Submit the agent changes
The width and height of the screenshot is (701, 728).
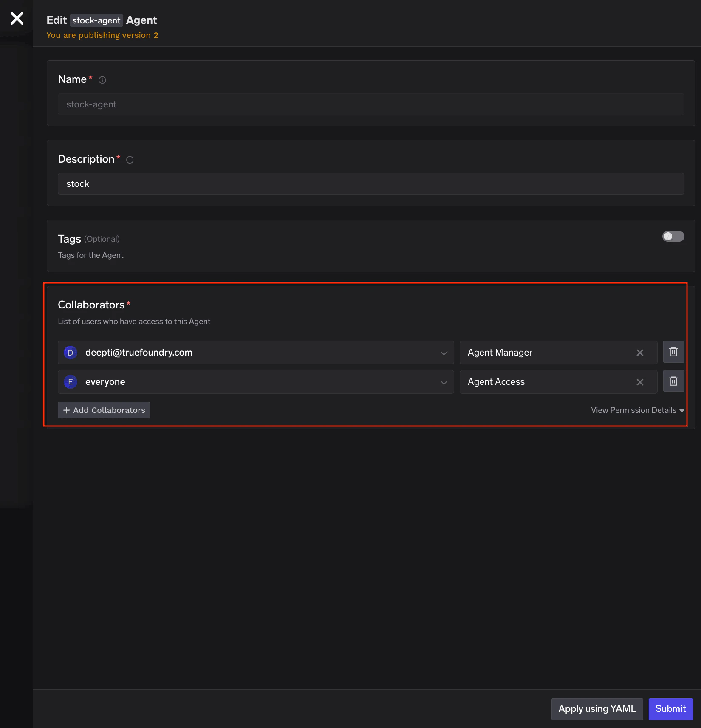click(670, 708)
